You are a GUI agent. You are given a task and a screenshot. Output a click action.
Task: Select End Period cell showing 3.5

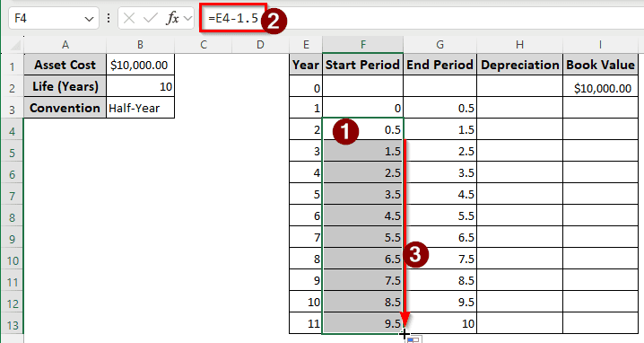point(439,172)
